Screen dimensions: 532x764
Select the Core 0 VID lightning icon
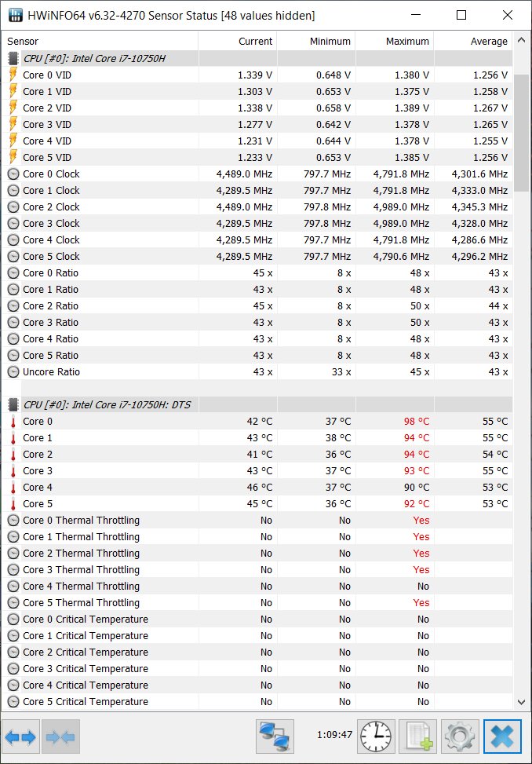click(x=13, y=75)
